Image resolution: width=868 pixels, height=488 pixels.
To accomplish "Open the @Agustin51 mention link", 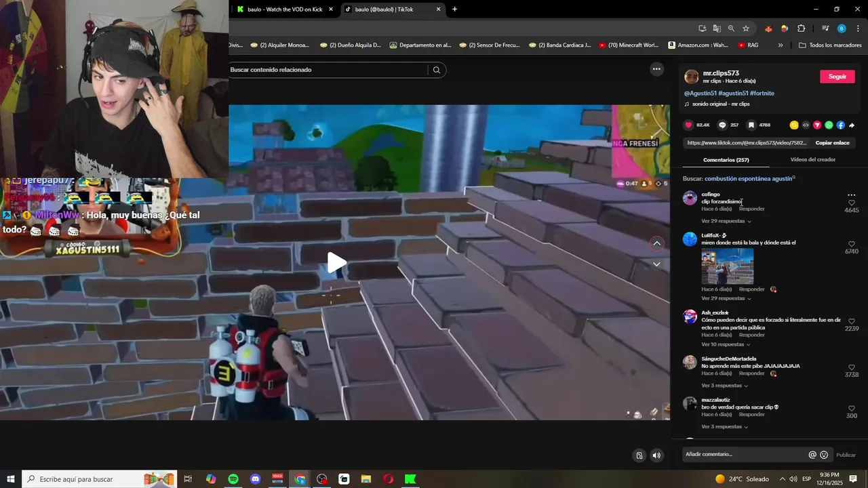I will 700,93.
